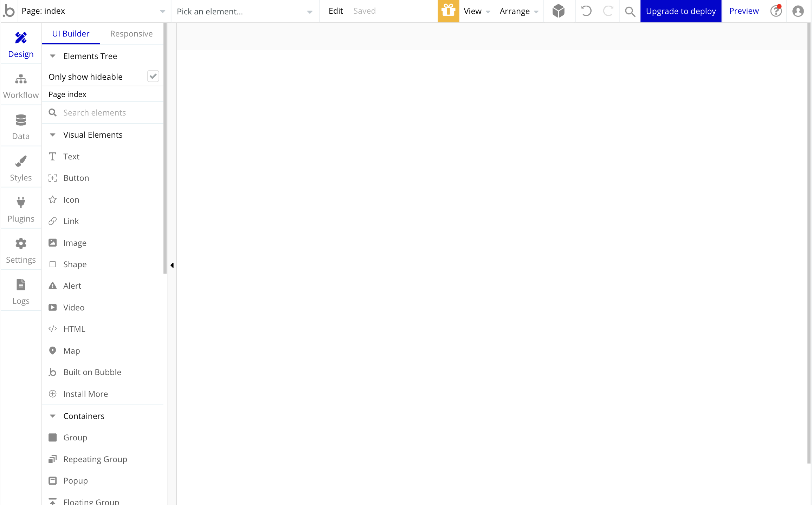
Task: Click the Install More link
Action: tap(85, 394)
